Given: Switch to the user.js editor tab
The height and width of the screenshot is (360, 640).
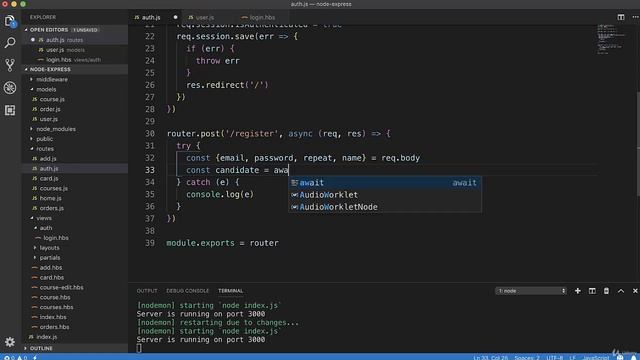Looking at the screenshot, I should 205,18.
